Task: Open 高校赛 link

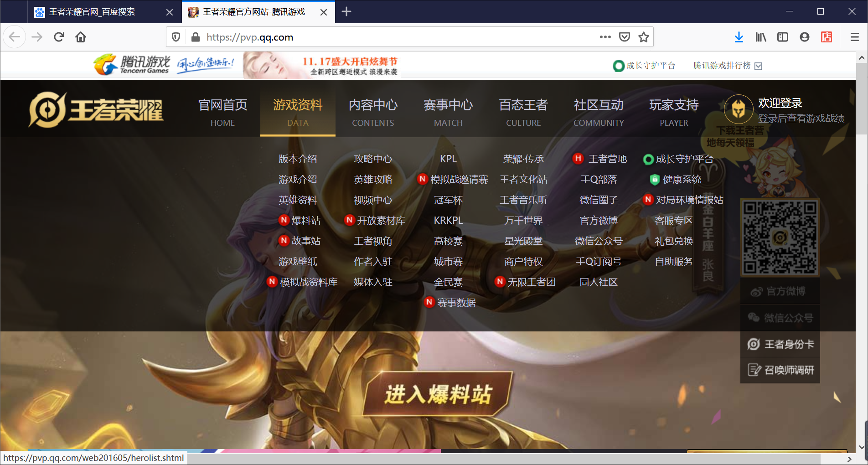Action: click(448, 241)
